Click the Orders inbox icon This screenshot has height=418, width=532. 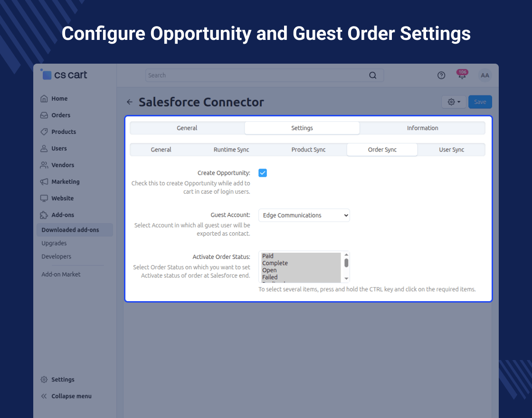tap(44, 115)
